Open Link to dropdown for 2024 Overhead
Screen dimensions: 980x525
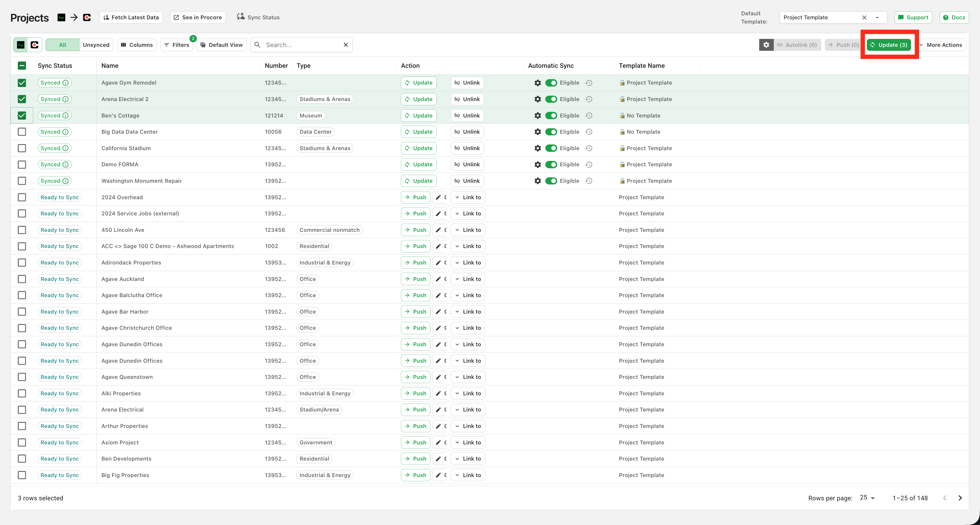tap(468, 198)
